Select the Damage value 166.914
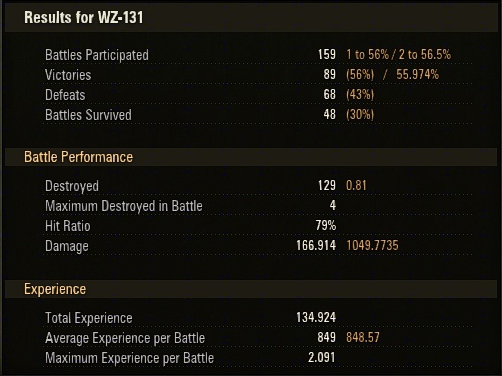 click(x=316, y=246)
